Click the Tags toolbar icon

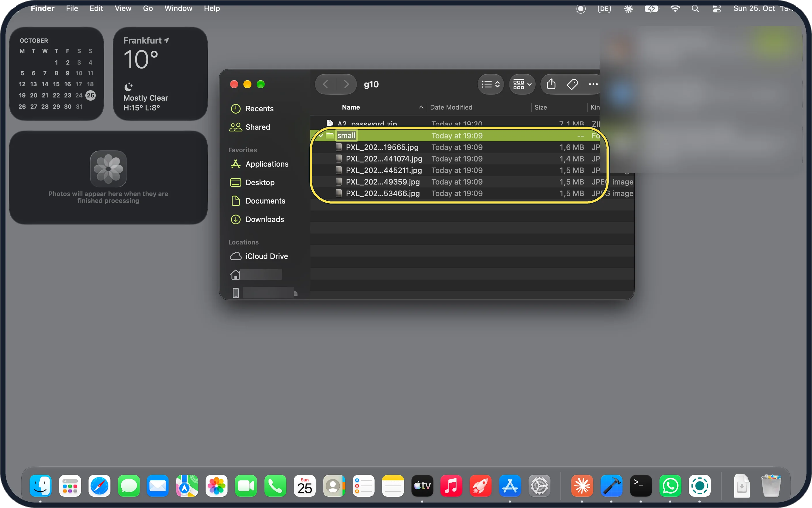click(572, 84)
